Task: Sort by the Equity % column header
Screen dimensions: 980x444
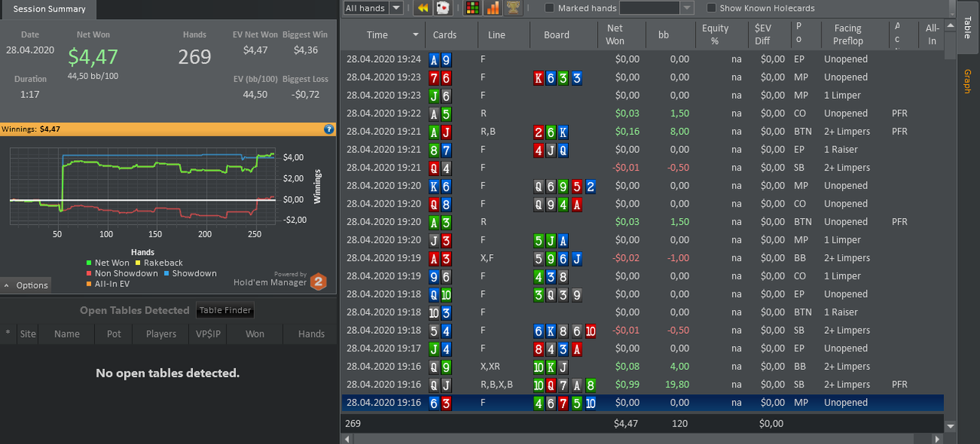Action: (722, 34)
